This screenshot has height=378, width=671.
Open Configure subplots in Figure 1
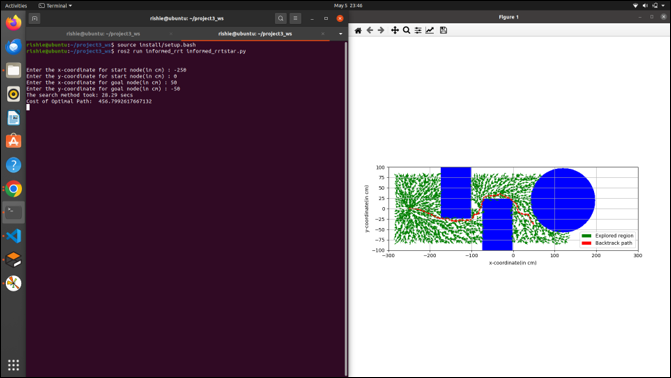click(x=418, y=30)
